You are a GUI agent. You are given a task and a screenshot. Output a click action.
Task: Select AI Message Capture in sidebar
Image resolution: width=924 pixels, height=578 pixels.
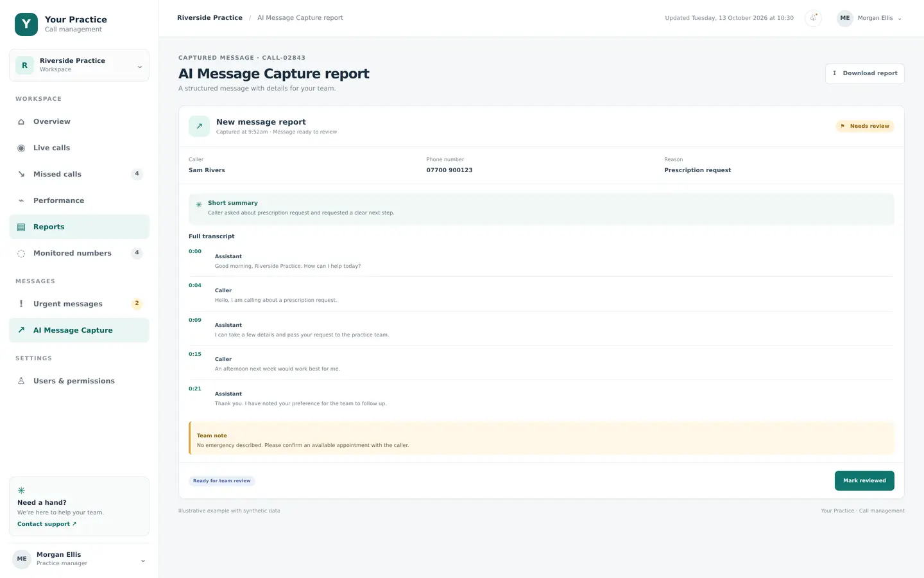(79, 330)
